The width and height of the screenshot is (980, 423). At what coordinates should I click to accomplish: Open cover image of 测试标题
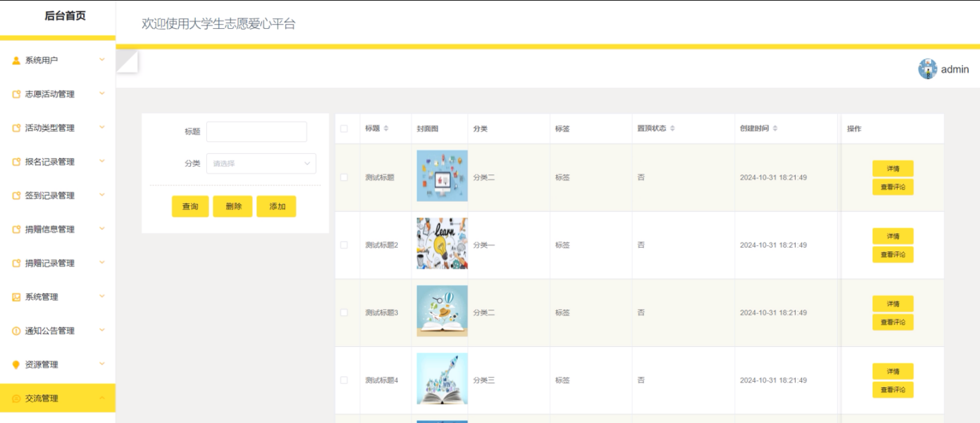(x=442, y=176)
